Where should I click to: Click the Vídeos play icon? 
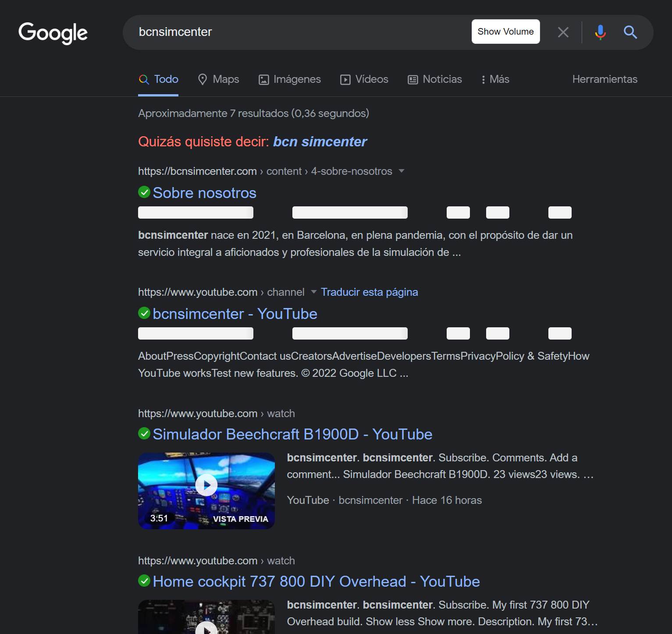pyautogui.click(x=345, y=79)
